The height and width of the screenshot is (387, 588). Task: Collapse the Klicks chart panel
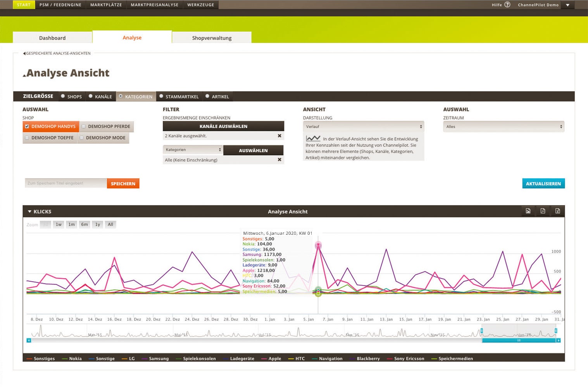(x=29, y=212)
